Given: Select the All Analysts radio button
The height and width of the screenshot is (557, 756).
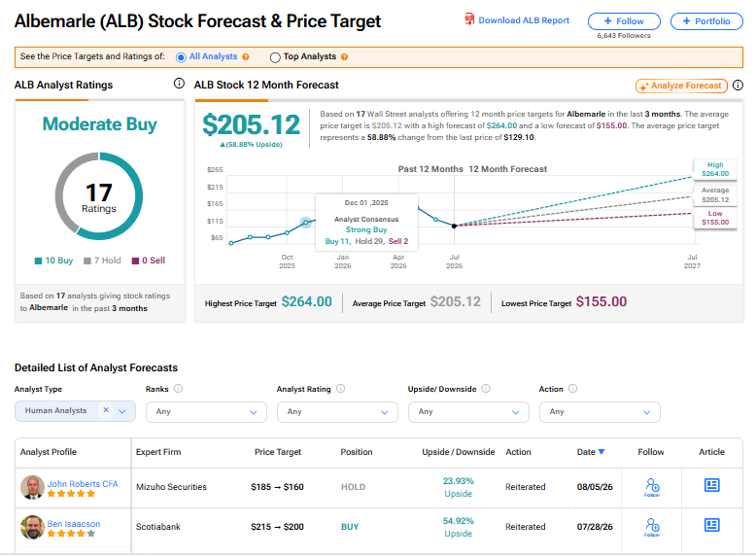Looking at the screenshot, I should click(x=181, y=57).
